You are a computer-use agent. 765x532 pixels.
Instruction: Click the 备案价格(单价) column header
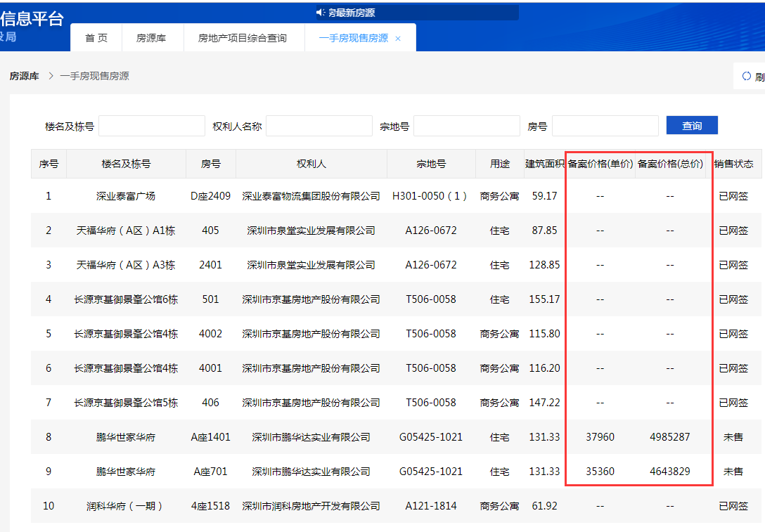coord(600,163)
